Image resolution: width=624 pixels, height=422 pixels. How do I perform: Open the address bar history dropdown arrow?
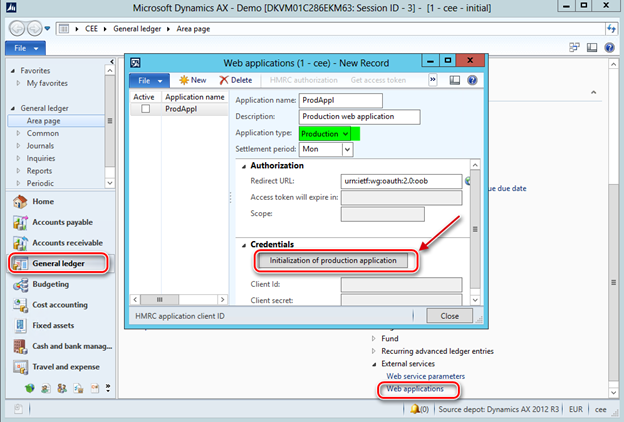[x=47, y=28]
